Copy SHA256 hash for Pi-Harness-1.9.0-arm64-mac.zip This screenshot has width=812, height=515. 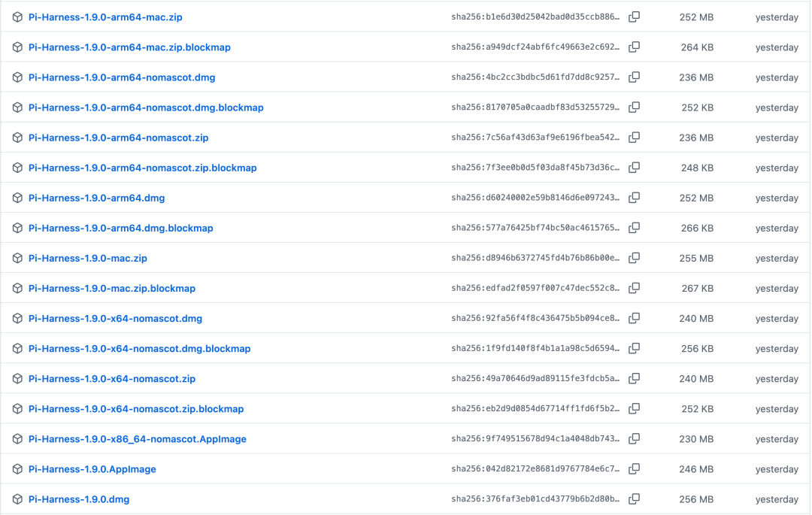(x=634, y=17)
